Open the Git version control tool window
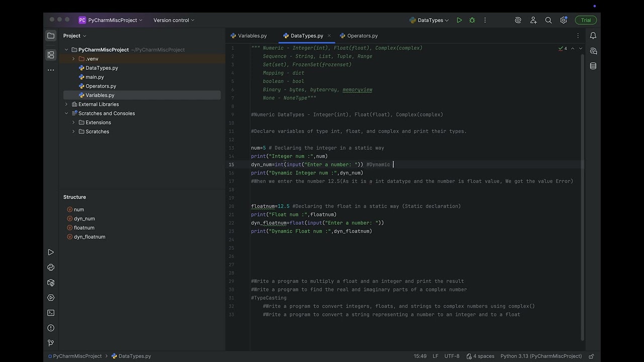This screenshot has height=362, width=644. coord(51,343)
